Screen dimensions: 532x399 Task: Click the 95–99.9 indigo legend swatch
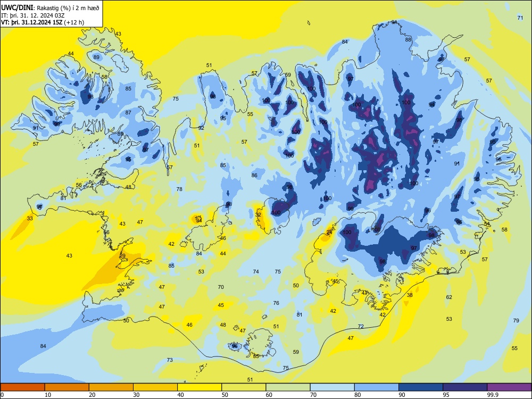465,387
